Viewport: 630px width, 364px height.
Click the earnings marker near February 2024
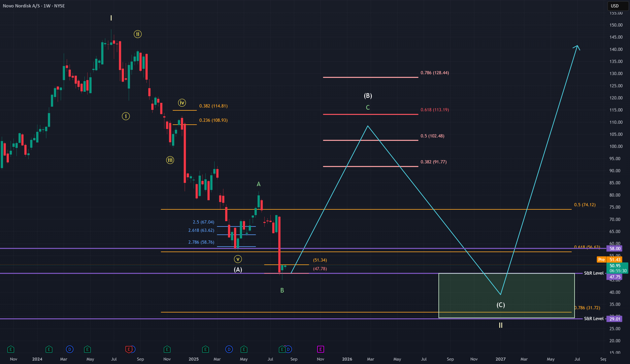49,349
